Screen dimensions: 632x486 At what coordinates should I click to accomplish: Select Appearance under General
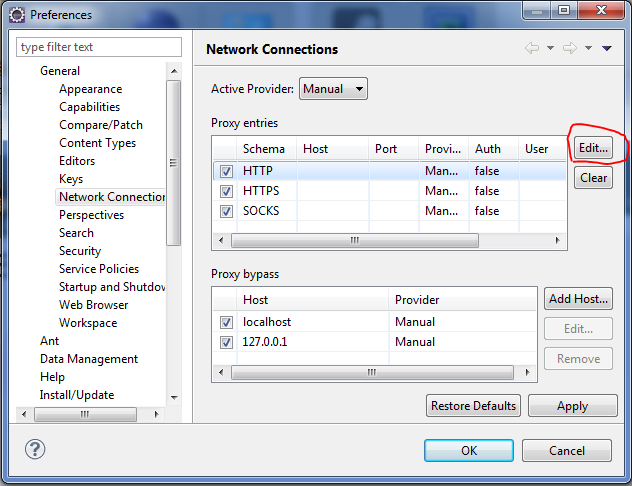point(90,89)
